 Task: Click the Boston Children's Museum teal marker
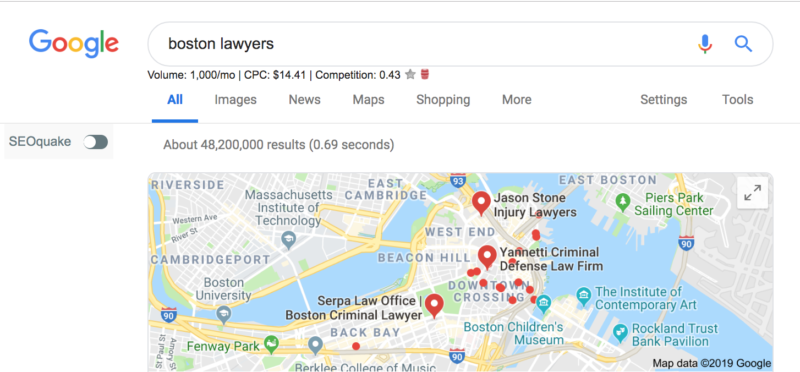point(544,302)
